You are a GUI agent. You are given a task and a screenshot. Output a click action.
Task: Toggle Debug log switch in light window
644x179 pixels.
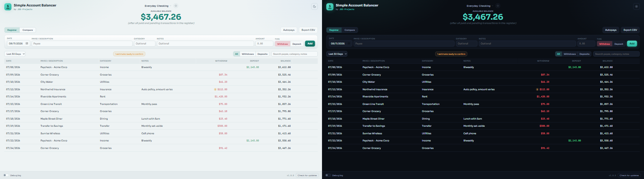click(x=6, y=175)
